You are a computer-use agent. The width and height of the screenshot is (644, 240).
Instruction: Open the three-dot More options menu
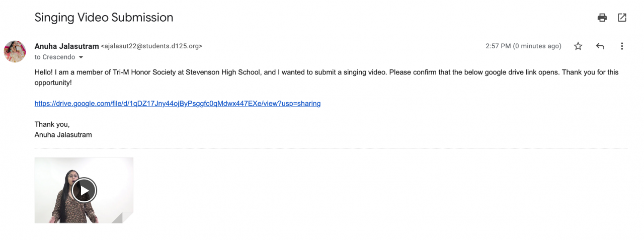622,46
